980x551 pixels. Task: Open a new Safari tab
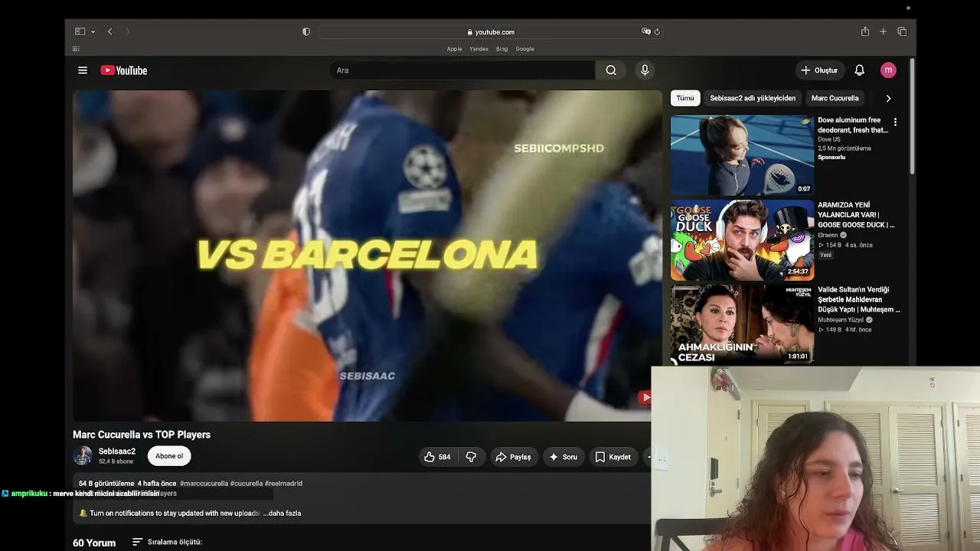tap(883, 31)
